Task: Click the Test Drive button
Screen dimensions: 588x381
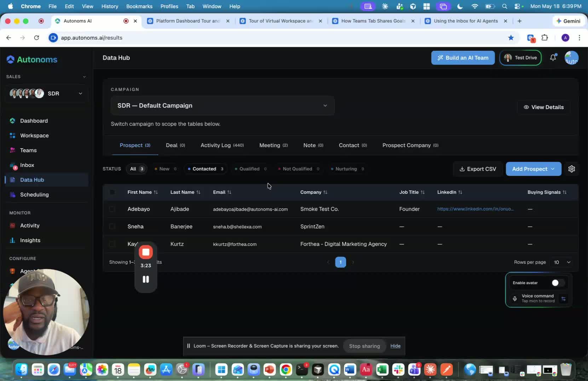Action: pyautogui.click(x=520, y=58)
